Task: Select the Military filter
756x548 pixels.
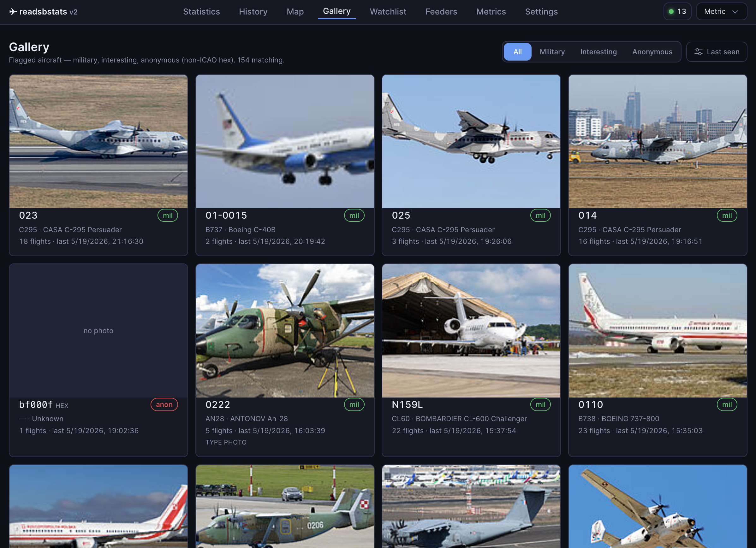Action: (x=552, y=52)
